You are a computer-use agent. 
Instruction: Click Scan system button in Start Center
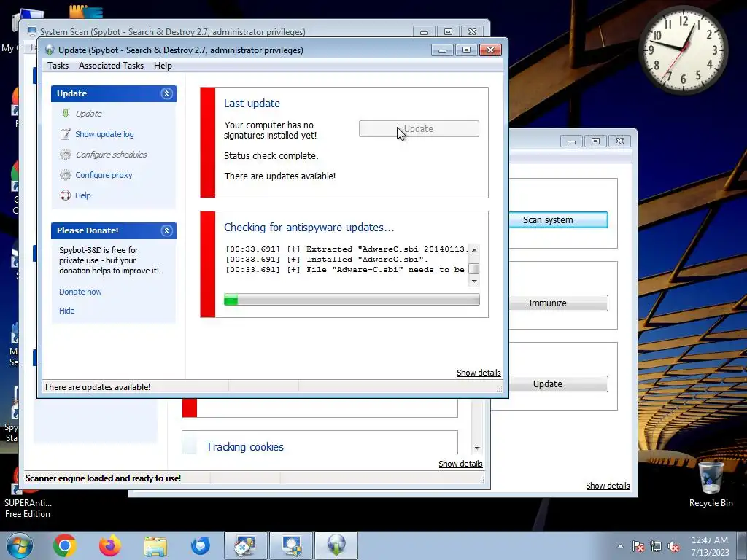558,220
